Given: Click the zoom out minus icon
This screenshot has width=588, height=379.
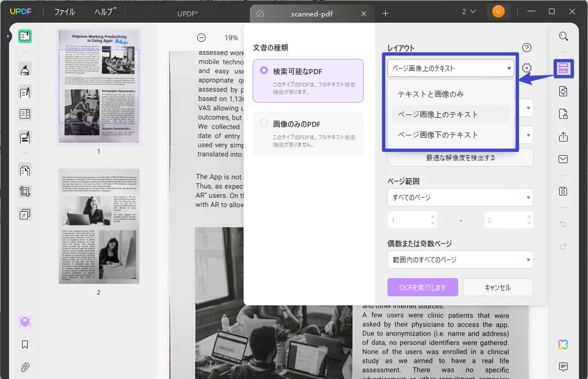Looking at the screenshot, I should [201, 37].
